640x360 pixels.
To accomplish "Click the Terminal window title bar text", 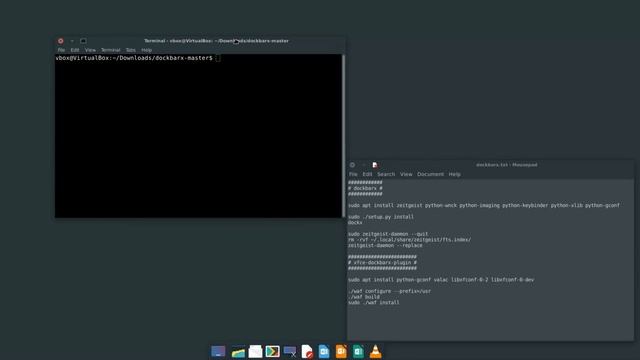I will [216, 41].
